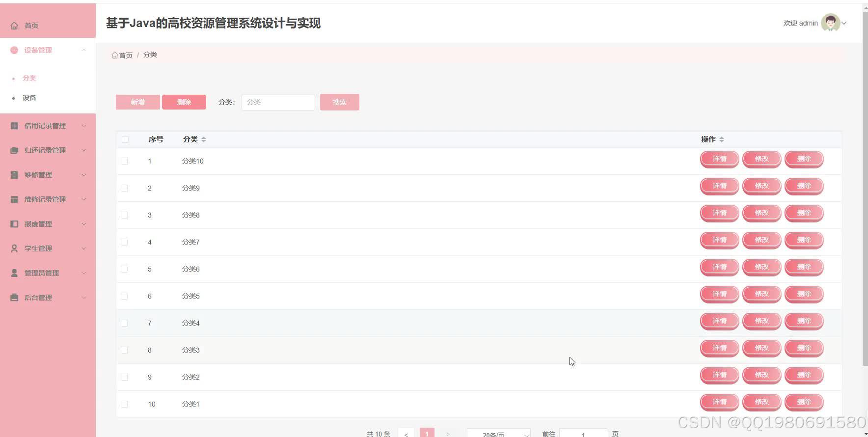The width and height of the screenshot is (868, 437).
Task: Click the 设备管理 sidebar icon
Action: click(x=14, y=50)
